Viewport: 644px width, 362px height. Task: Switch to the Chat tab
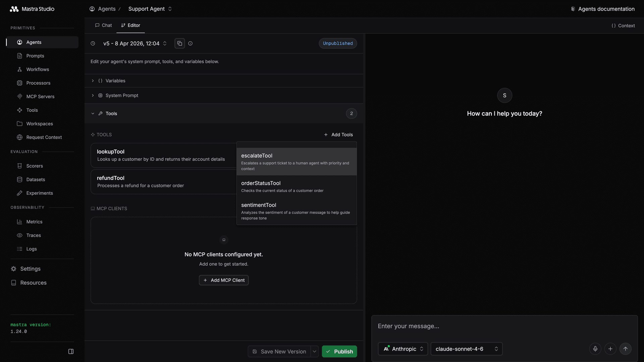click(x=103, y=25)
